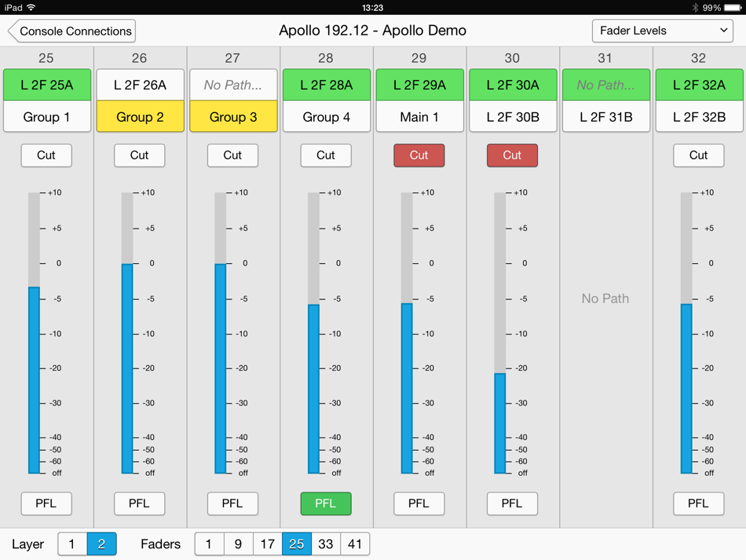Disable the red Cut on fader 29
746x560 pixels.
tap(419, 155)
